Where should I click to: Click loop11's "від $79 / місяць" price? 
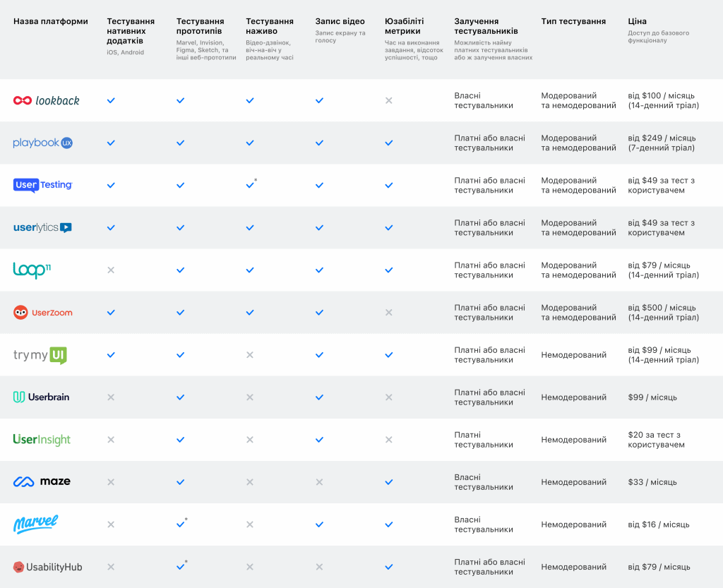click(659, 265)
